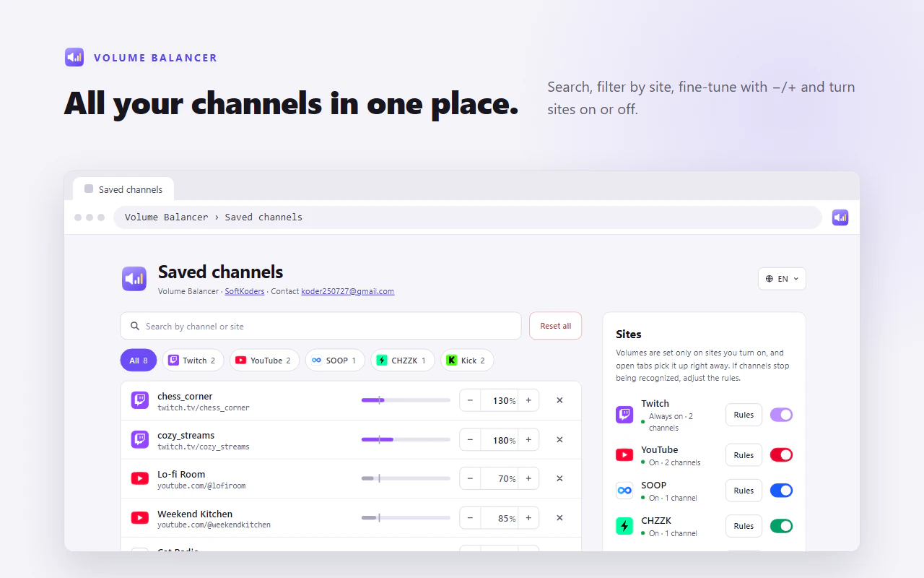Switch off the CHZZK site toggle
924x578 pixels.
click(781, 526)
